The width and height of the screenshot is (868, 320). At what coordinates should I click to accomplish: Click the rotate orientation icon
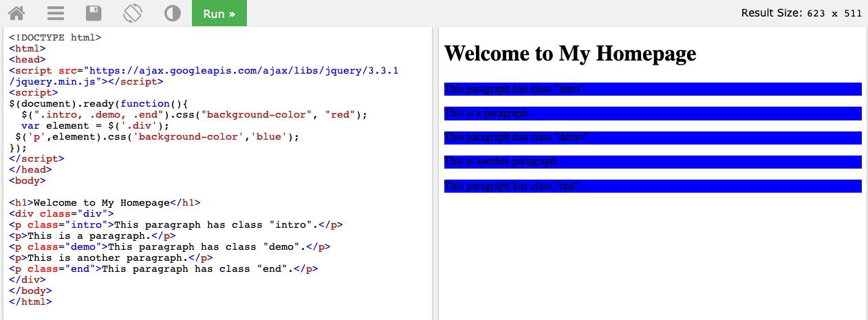[x=133, y=13]
